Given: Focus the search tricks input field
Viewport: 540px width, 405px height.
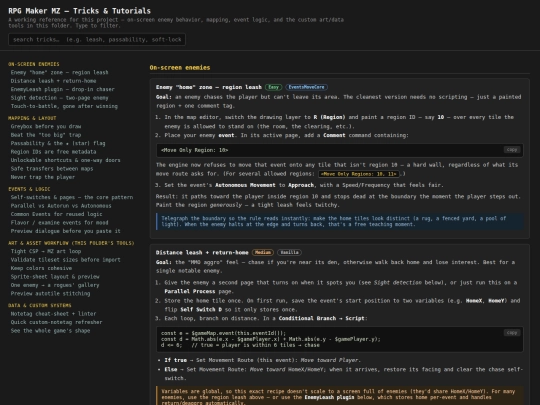Looking at the screenshot, I should (x=97, y=40).
